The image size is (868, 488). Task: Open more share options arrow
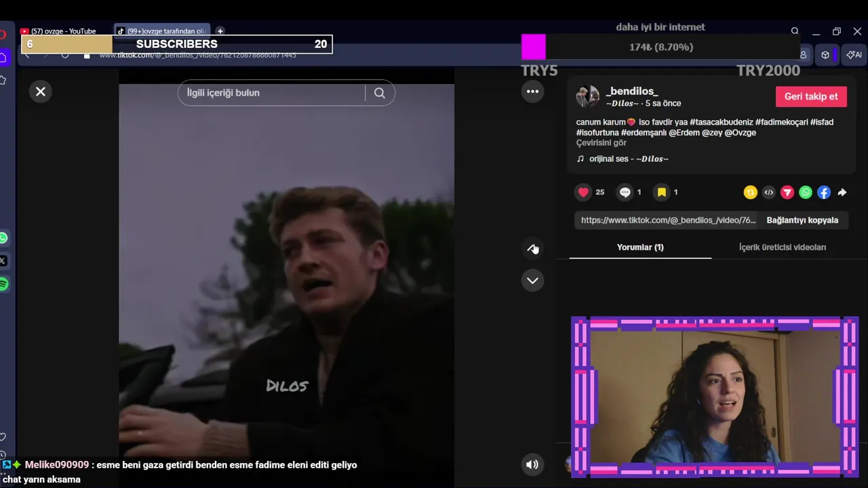[842, 192]
